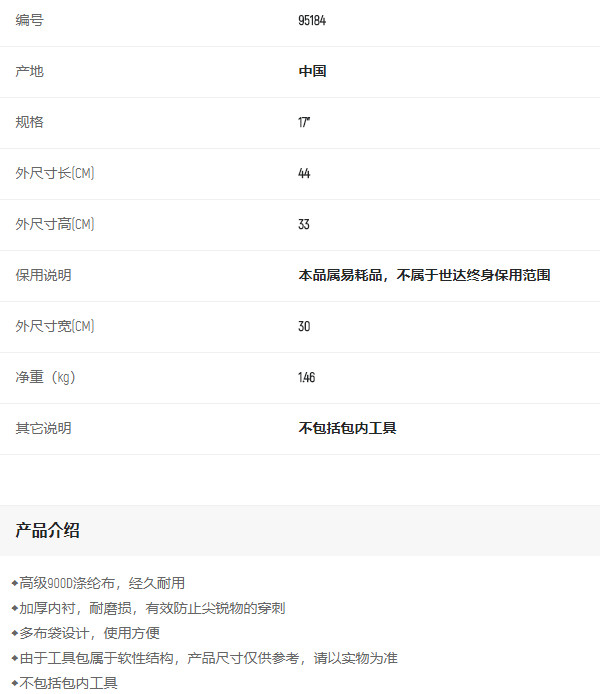Click the 外尺寸长[CM] label
This screenshot has width=600, height=694.
(55, 174)
